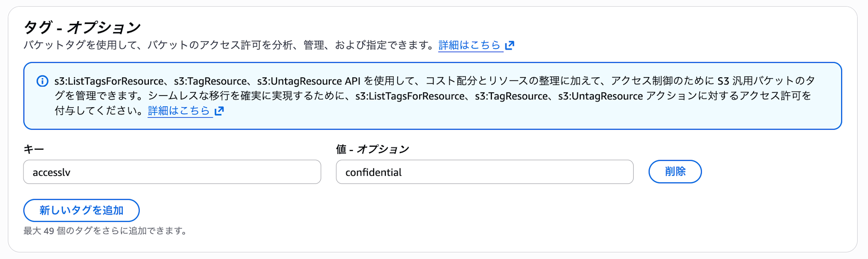The image size is (868, 259).
Task: Click the info icon in the blue alert
Action: pyautogui.click(x=43, y=81)
